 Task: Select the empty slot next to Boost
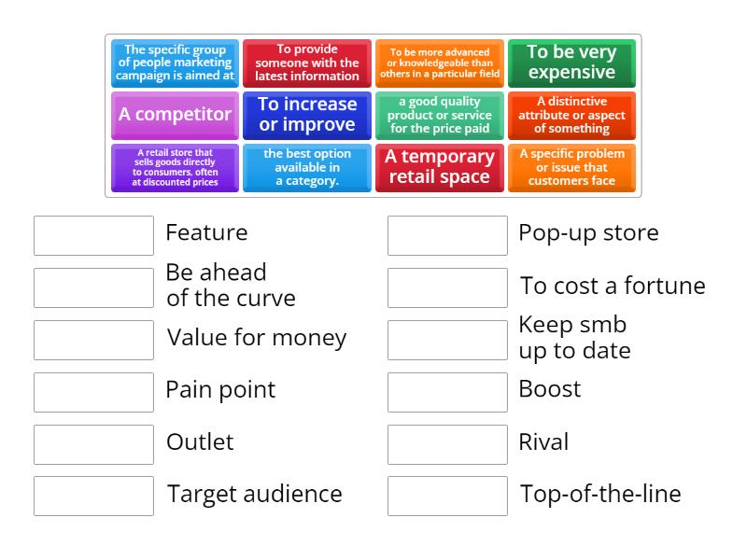(447, 392)
